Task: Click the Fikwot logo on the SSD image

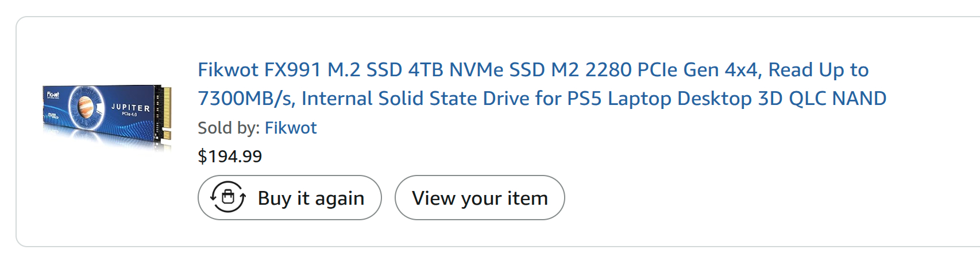Action: [53, 95]
